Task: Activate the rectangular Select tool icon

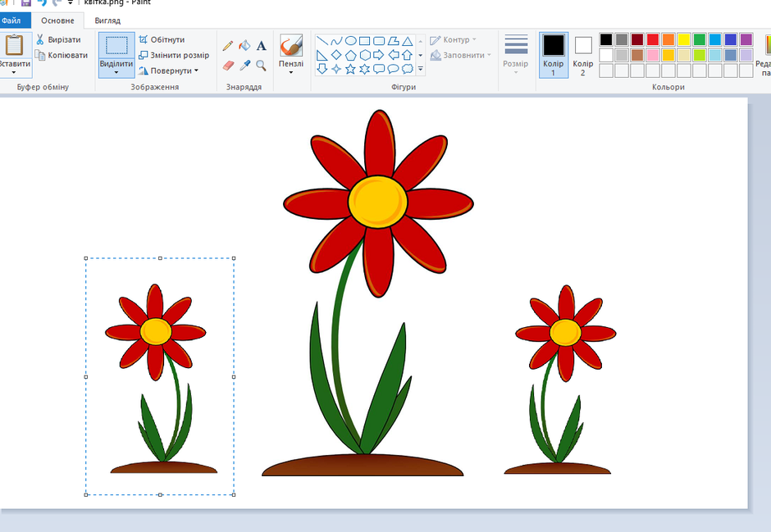Action: (x=116, y=46)
